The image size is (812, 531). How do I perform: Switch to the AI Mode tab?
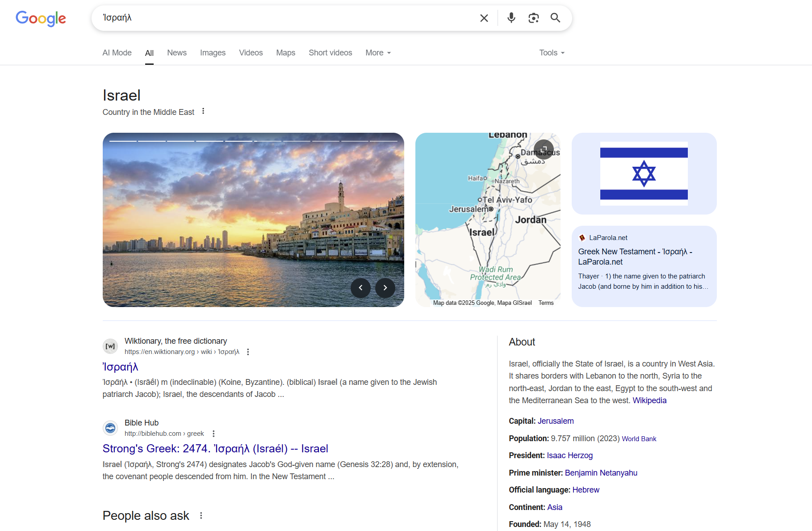coord(117,53)
